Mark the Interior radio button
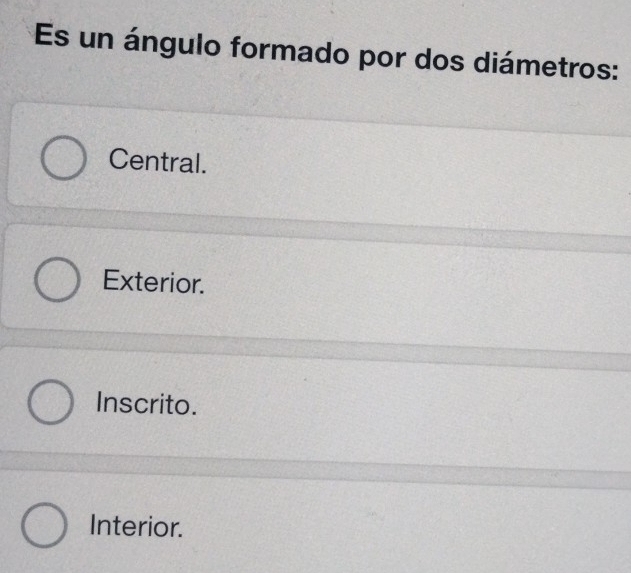This screenshot has width=631, height=573. [43, 526]
